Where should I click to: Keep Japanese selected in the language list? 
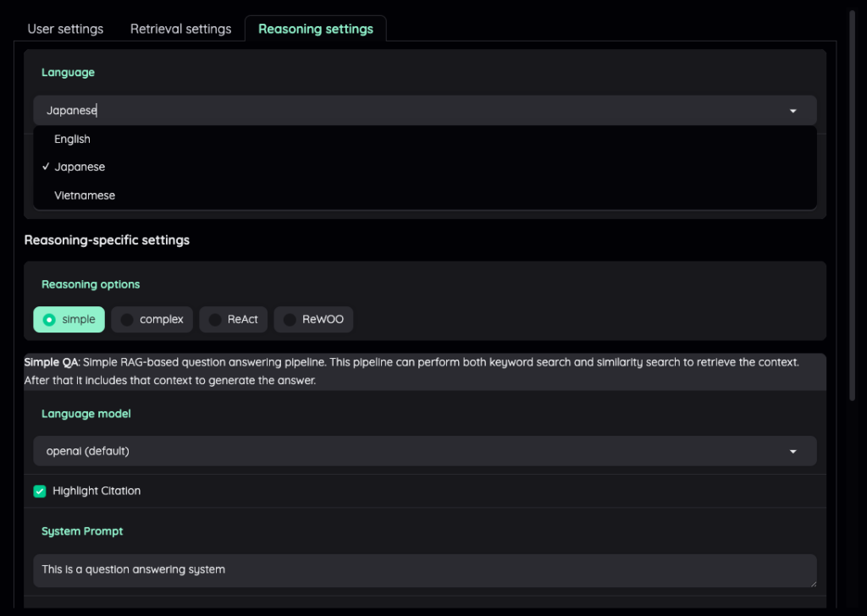click(x=80, y=167)
